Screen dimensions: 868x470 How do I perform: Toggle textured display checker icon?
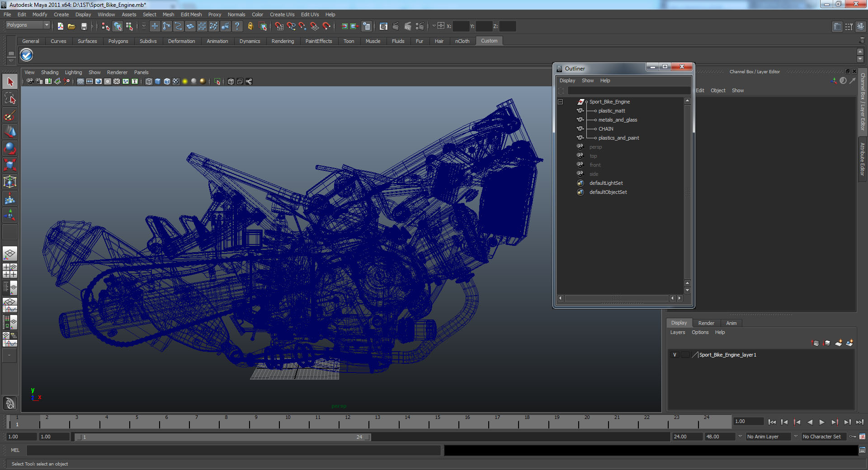point(176,81)
